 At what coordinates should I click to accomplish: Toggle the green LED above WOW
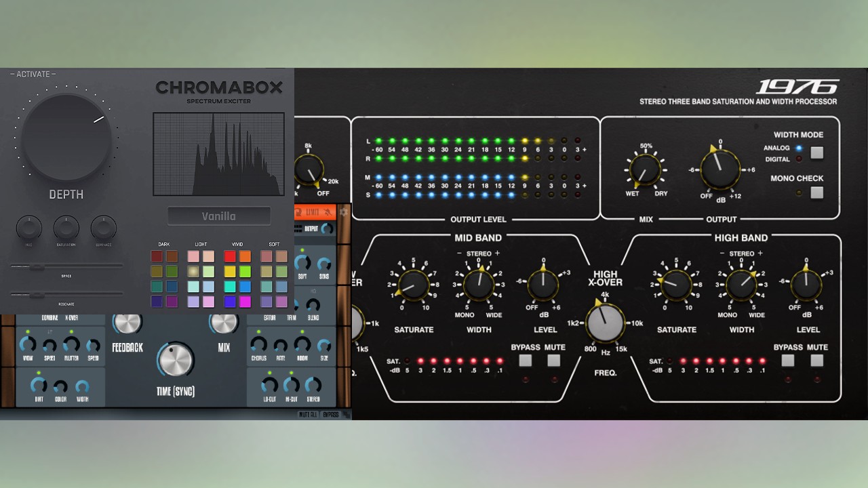click(x=28, y=331)
